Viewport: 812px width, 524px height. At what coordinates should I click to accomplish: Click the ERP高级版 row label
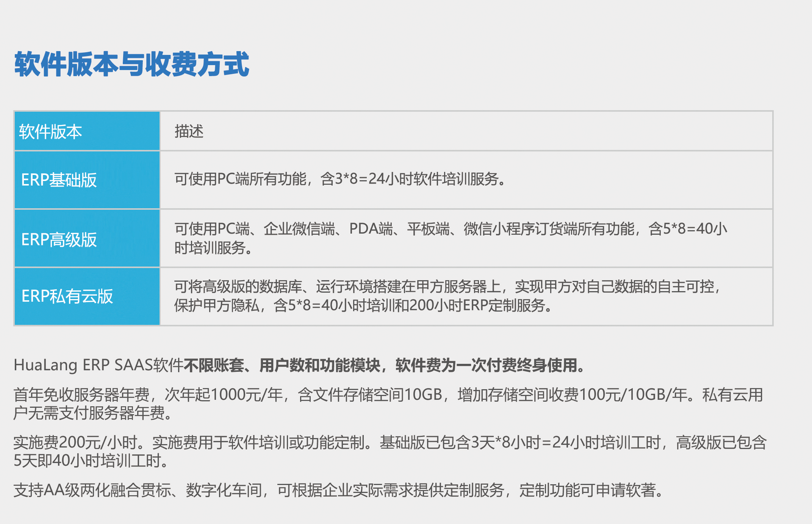[x=59, y=240]
